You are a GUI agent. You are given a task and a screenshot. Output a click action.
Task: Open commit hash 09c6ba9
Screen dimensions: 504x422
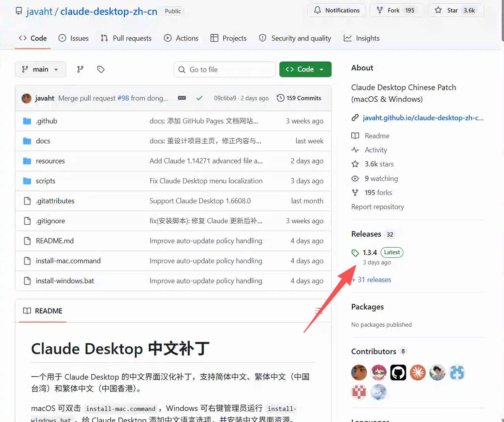point(225,98)
